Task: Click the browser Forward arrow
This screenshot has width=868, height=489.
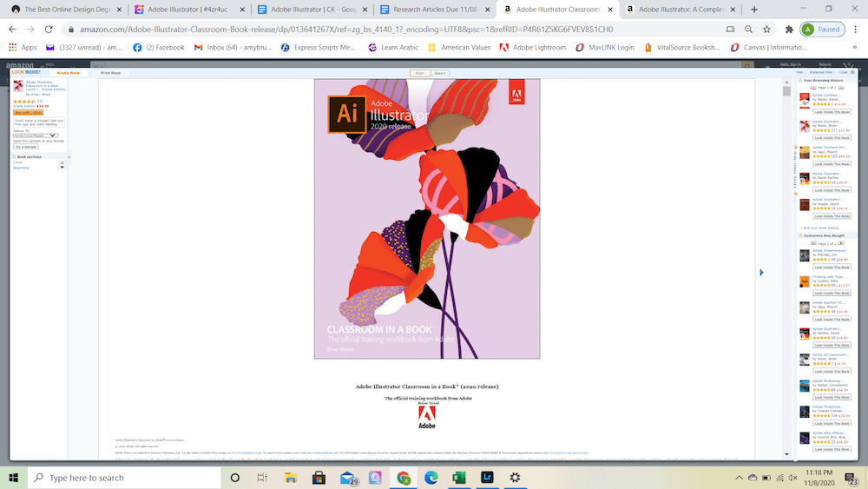Action: pyautogui.click(x=30, y=30)
